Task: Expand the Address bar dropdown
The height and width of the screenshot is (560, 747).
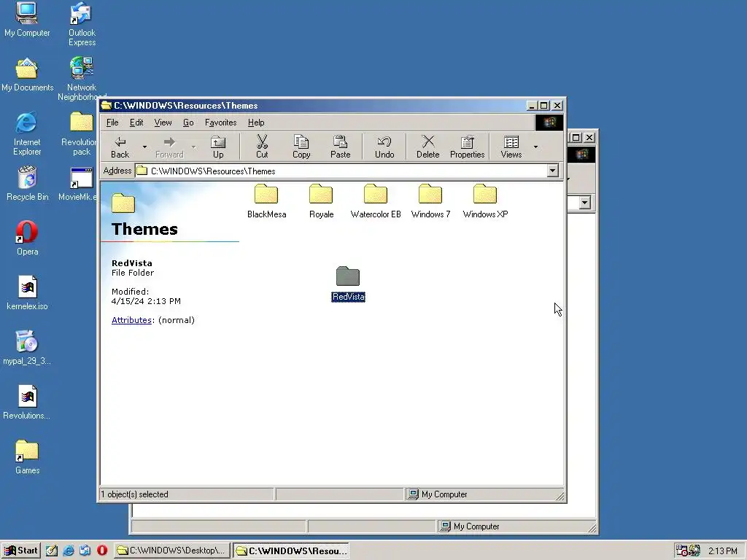Action: (553, 171)
